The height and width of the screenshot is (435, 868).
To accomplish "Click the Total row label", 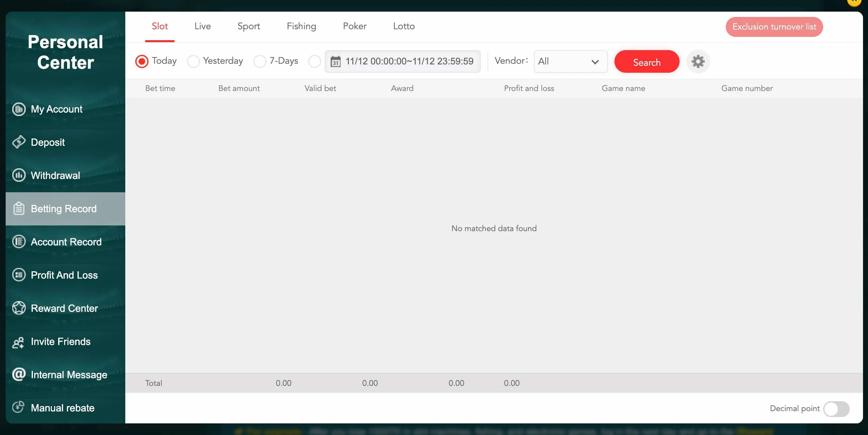I will (x=154, y=383).
